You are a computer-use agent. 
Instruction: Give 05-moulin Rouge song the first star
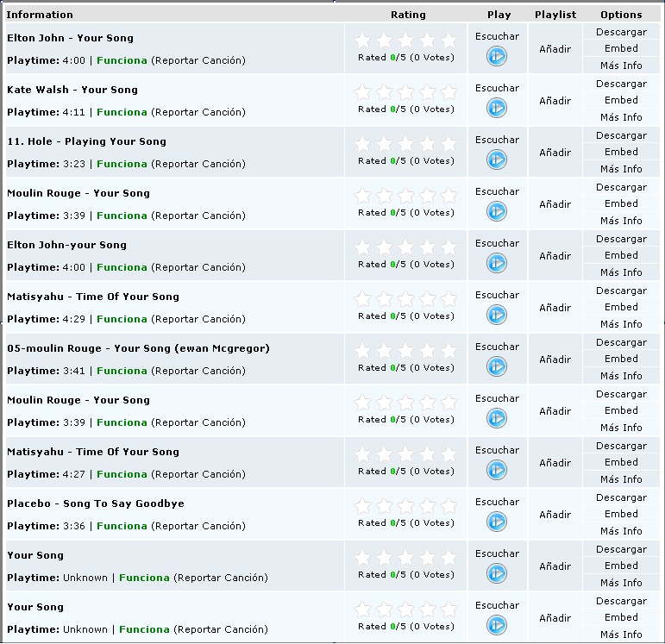[x=362, y=351]
